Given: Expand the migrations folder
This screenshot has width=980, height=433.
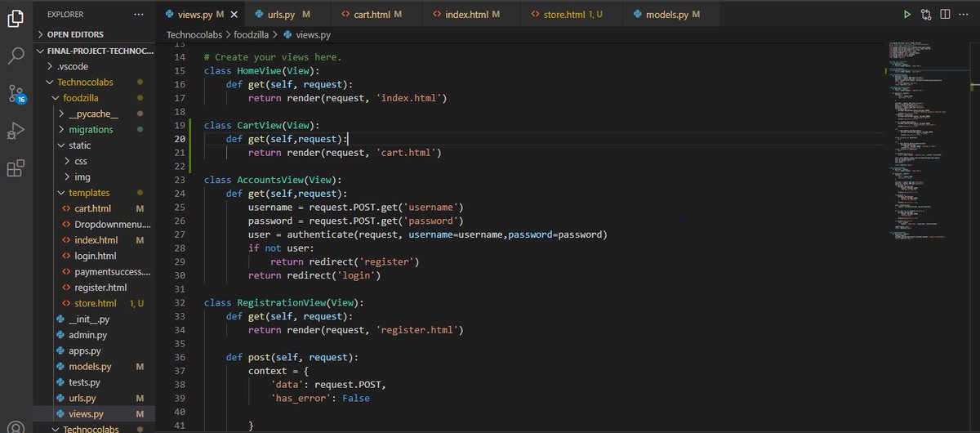Looking at the screenshot, I should tap(94, 130).
